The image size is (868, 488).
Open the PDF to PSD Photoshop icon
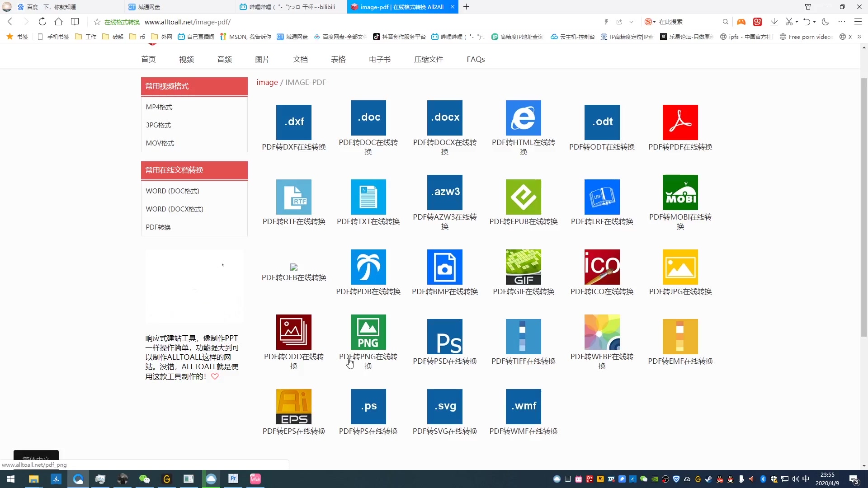[x=445, y=336]
